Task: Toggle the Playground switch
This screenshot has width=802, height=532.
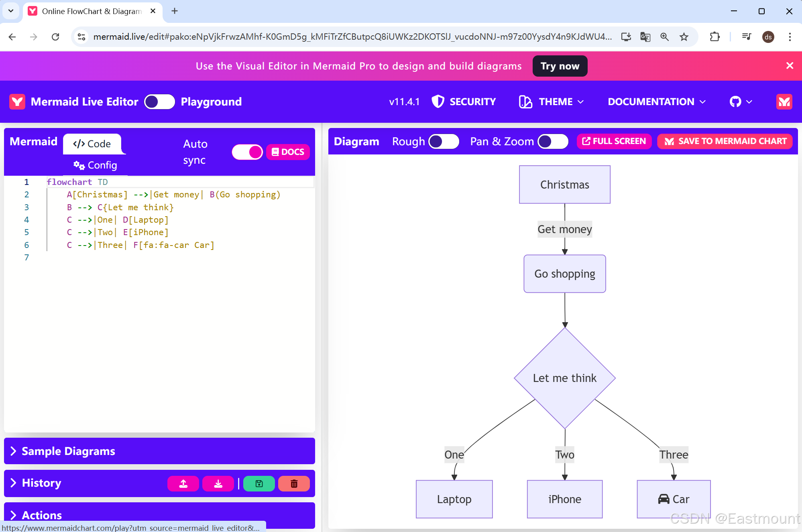Action: (159, 102)
